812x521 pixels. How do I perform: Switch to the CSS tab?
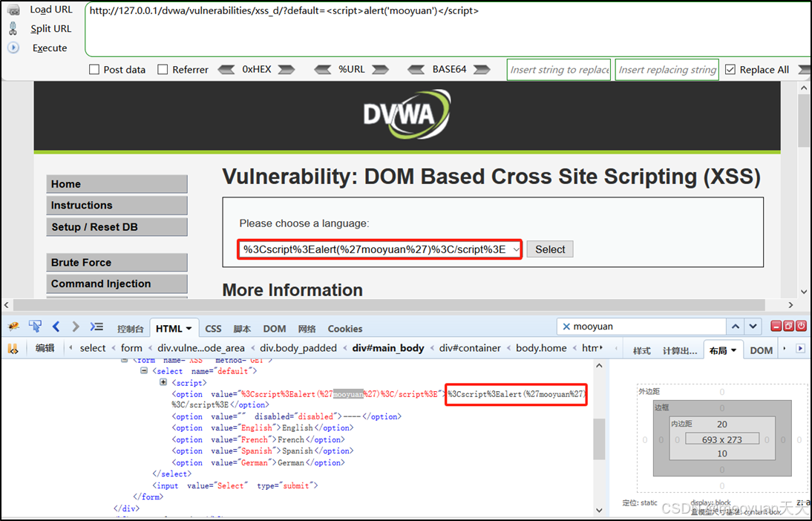pos(213,329)
